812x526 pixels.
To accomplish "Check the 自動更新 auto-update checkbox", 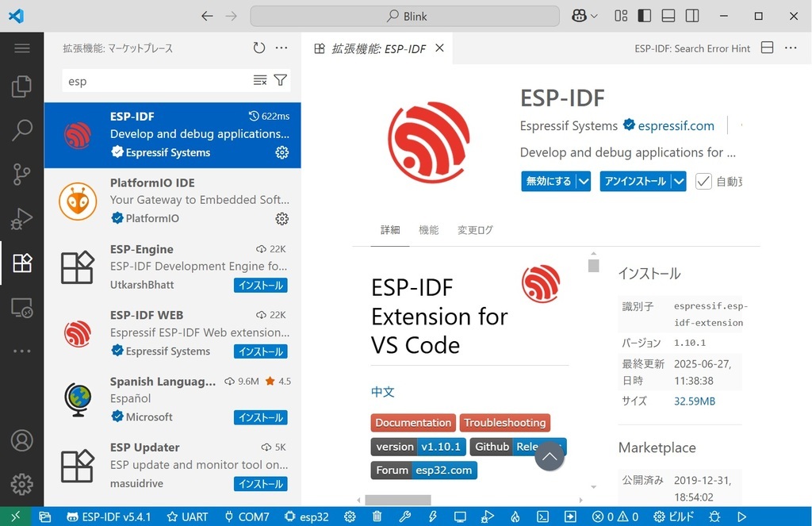I will click(703, 181).
